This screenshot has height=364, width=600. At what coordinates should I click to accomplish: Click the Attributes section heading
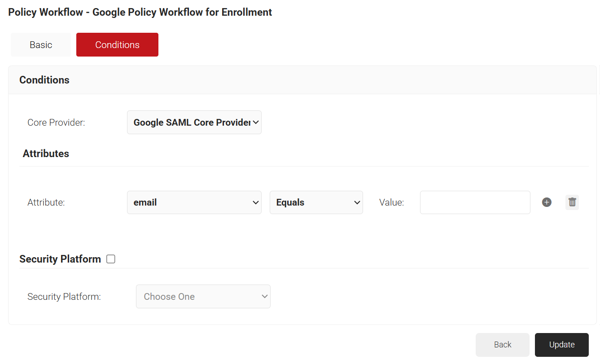46,153
